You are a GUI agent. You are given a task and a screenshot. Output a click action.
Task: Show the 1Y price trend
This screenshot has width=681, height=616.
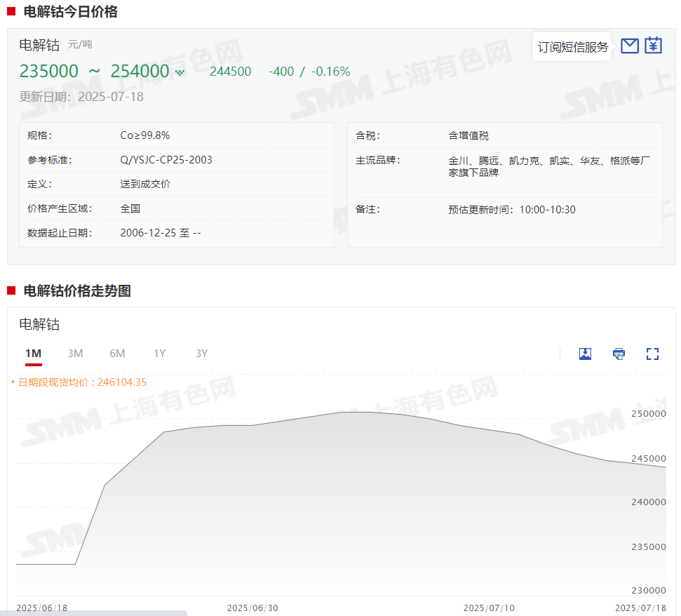[160, 354]
